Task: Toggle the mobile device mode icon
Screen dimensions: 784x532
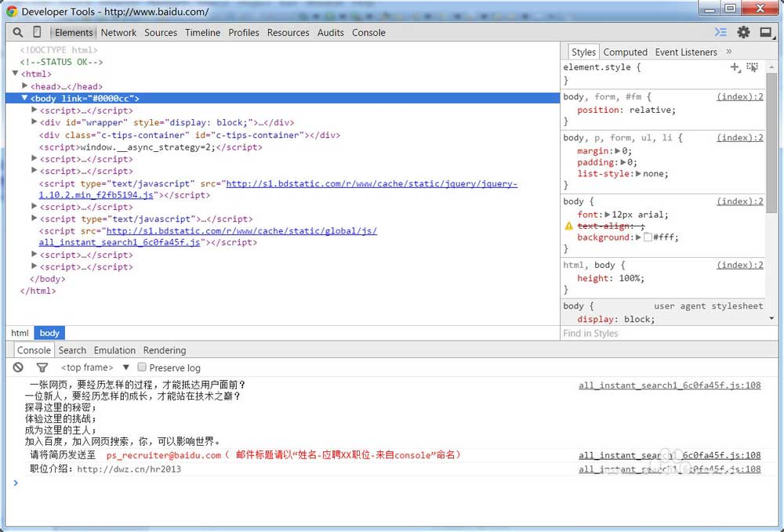Action: tap(37, 32)
